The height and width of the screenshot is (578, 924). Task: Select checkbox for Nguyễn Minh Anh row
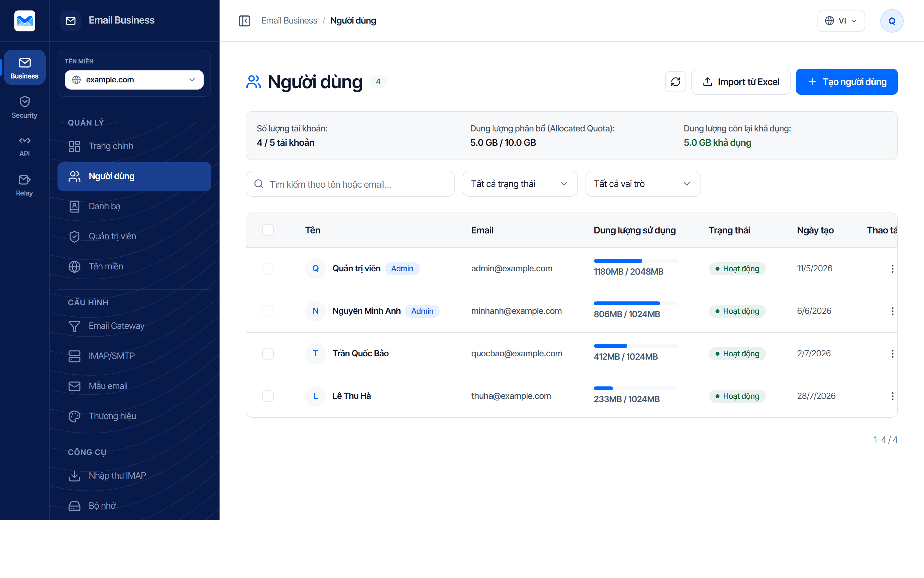[268, 311]
